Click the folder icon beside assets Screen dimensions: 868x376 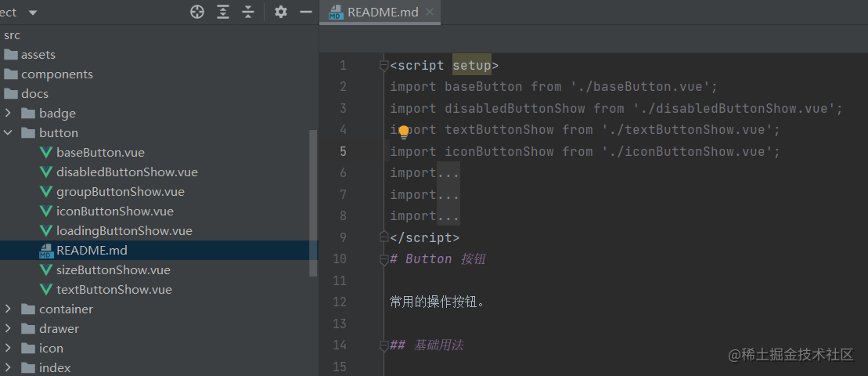point(10,55)
